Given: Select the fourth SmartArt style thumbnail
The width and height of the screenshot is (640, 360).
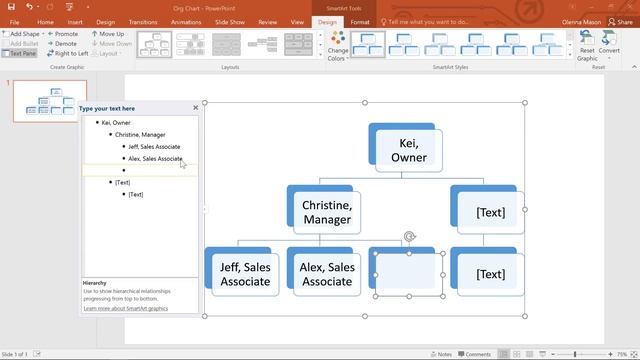Looking at the screenshot, I should click(476, 44).
